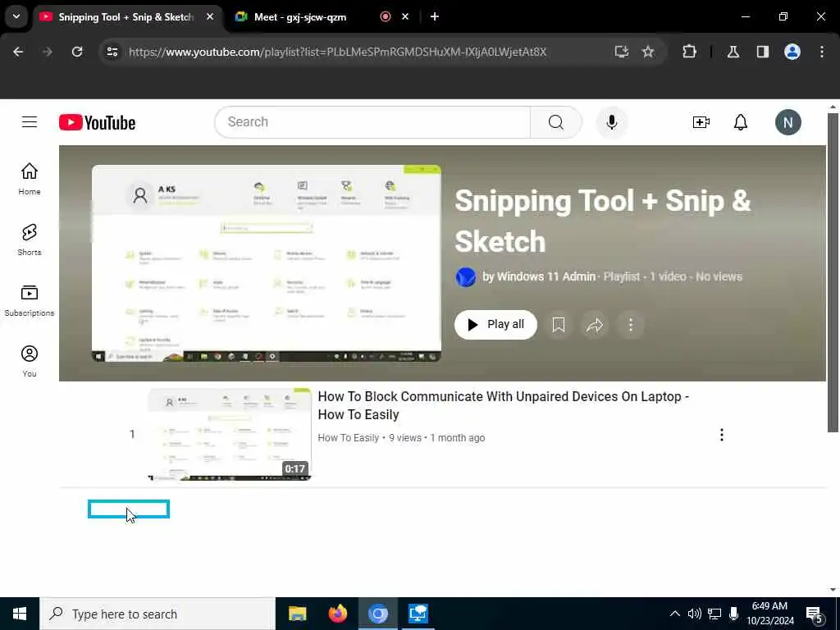Open the tab search dropdown arrow
This screenshot has width=840, height=630.
click(16, 16)
